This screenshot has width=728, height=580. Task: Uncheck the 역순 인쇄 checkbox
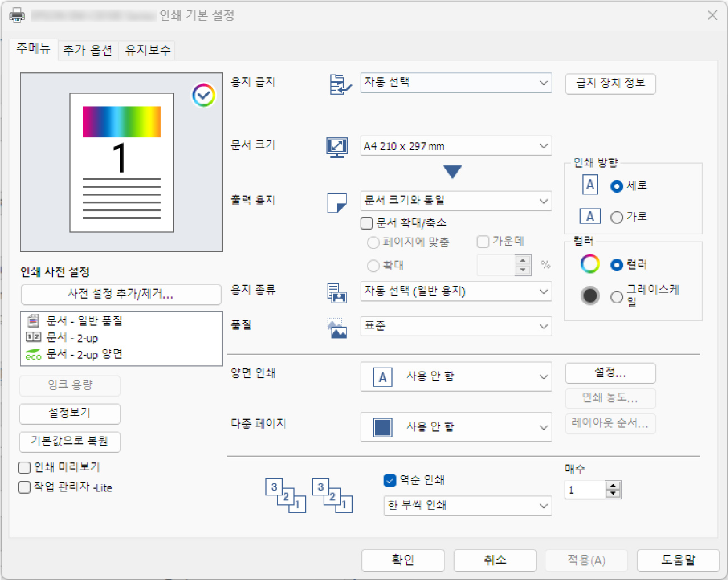390,480
